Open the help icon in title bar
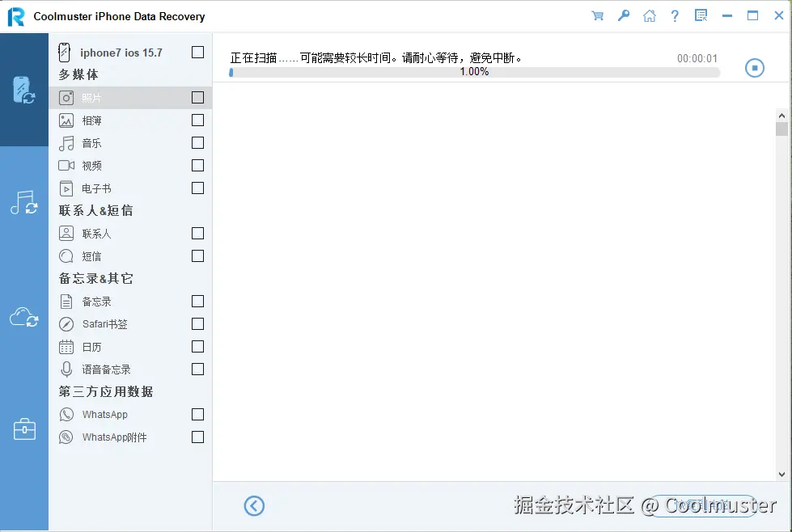 tap(675, 15)
